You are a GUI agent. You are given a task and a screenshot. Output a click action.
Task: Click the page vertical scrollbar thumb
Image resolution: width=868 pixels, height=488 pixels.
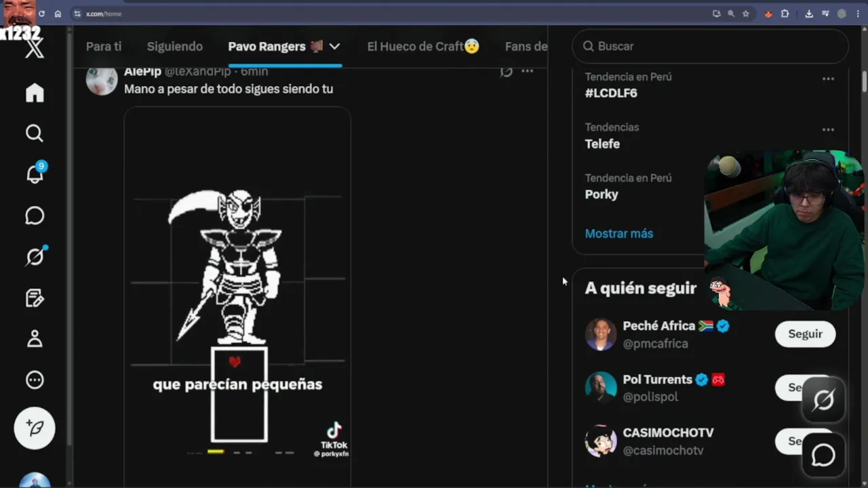865,80
